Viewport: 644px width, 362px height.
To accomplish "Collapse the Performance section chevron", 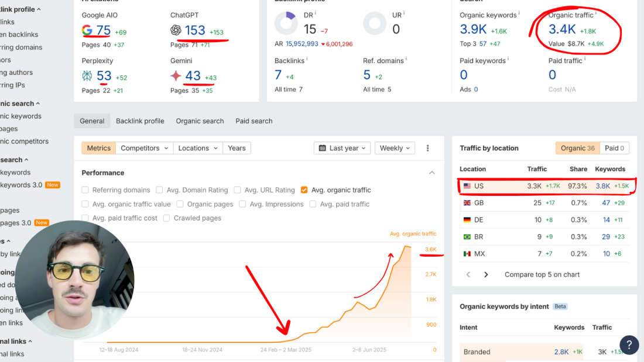I will click(431, 173).
